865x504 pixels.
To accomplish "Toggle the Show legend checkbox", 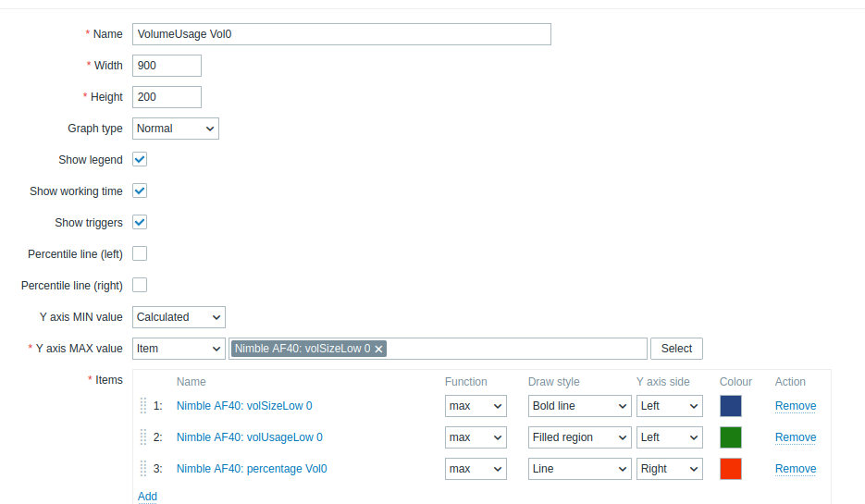I will click(x=140, y=159).
